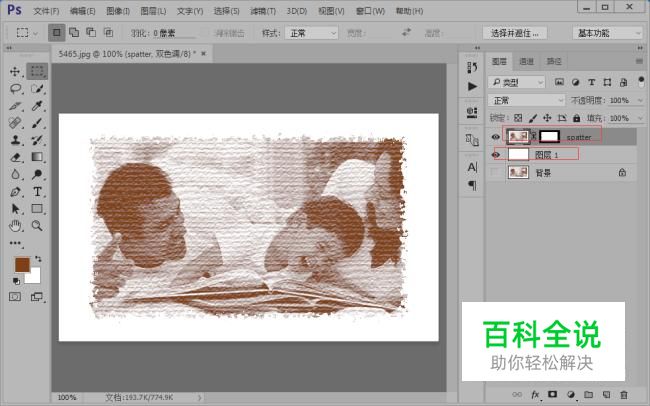Toggle lock all padlock icon

tap(576, 118)
